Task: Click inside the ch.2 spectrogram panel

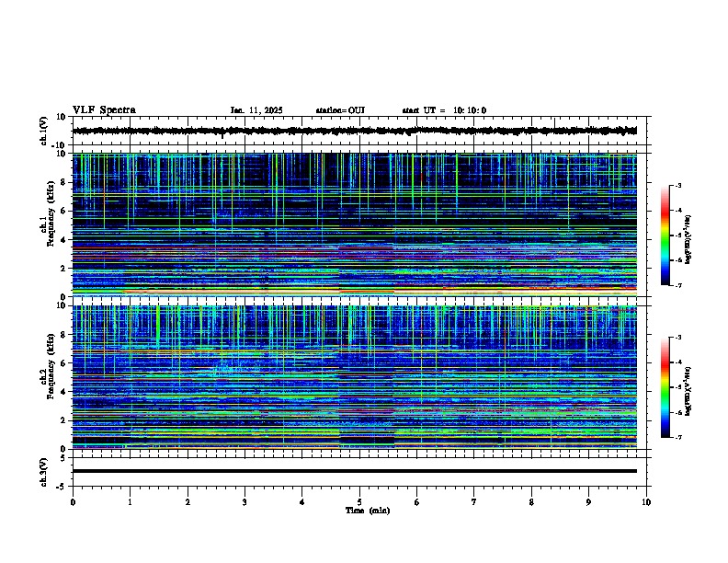Action: (x=354, y=377)
